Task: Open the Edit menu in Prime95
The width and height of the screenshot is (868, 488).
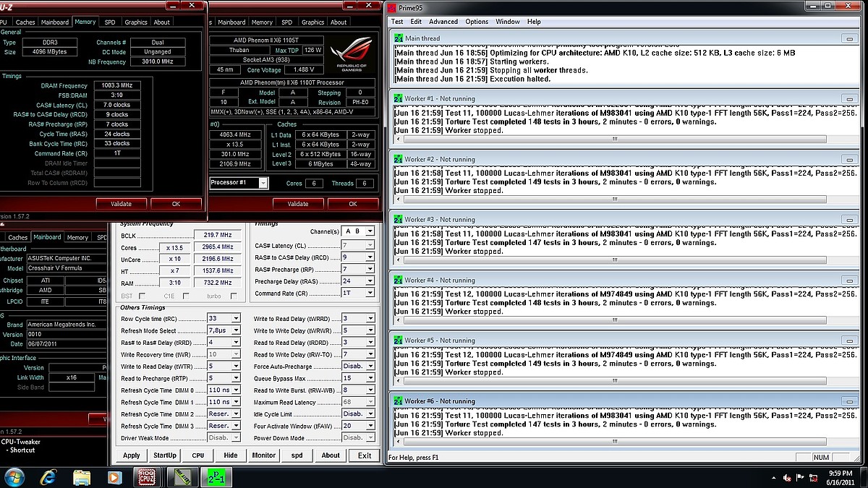Action: point(416,22)
